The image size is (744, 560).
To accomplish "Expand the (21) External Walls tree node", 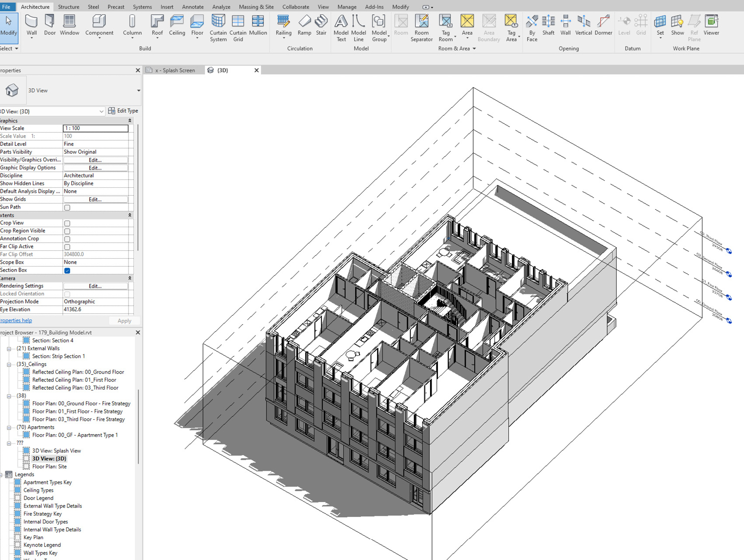I will coord(9,348).
